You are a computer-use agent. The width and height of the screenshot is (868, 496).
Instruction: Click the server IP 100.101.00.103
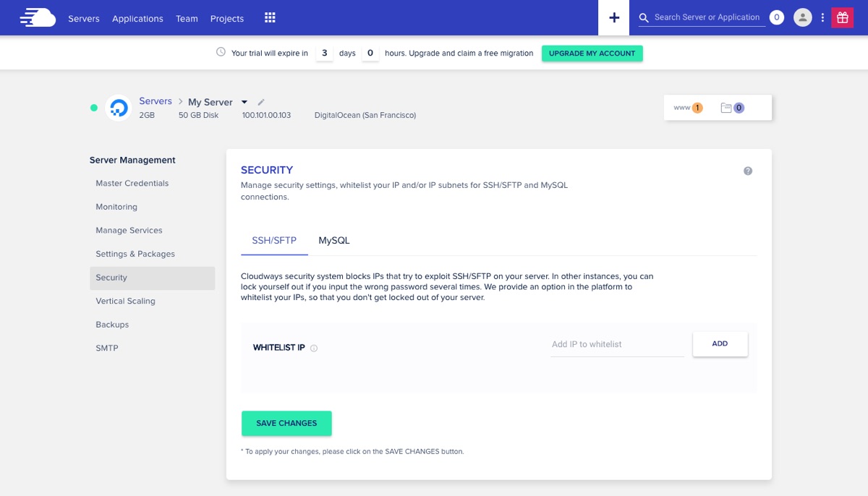point(266,115)
